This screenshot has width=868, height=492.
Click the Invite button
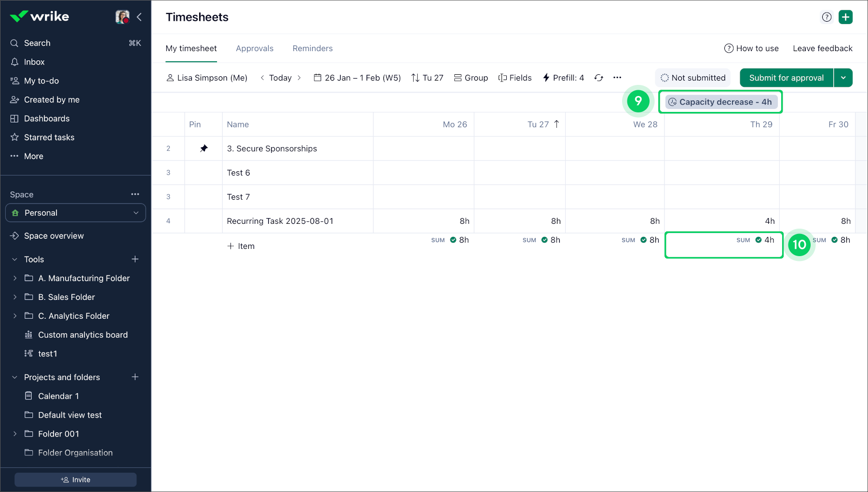[x=76, y=479]
